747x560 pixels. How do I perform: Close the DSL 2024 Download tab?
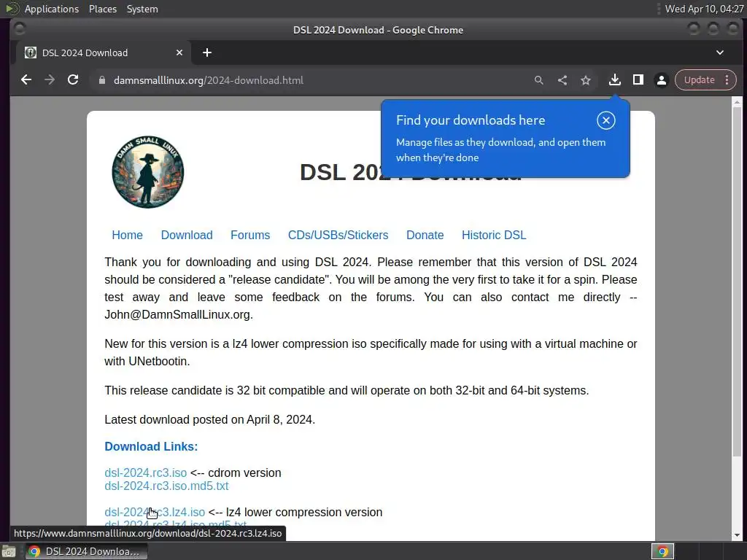pyautogui.click(x=179, y=52)
